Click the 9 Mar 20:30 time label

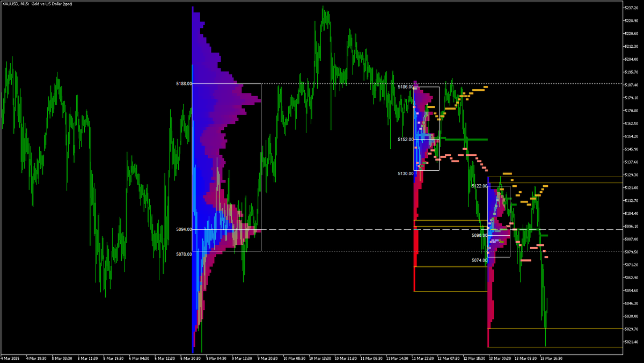tap(268, 358)
